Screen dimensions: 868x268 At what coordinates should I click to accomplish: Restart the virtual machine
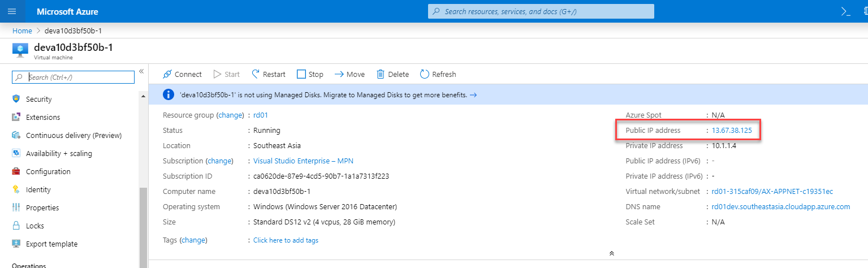point(268,74)
